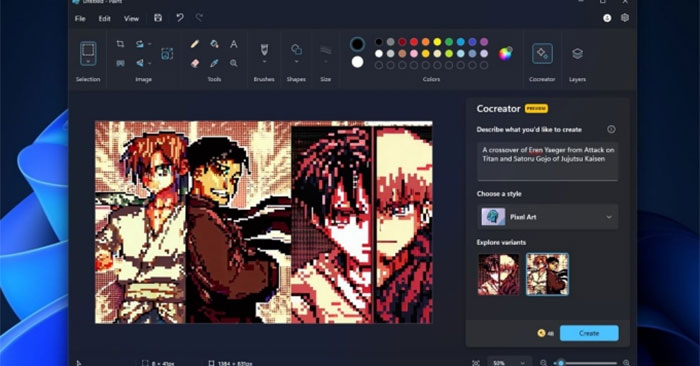Select the rectangular Selection tool
This screenshot has width=700, height=366.
[x=88, y=50]
